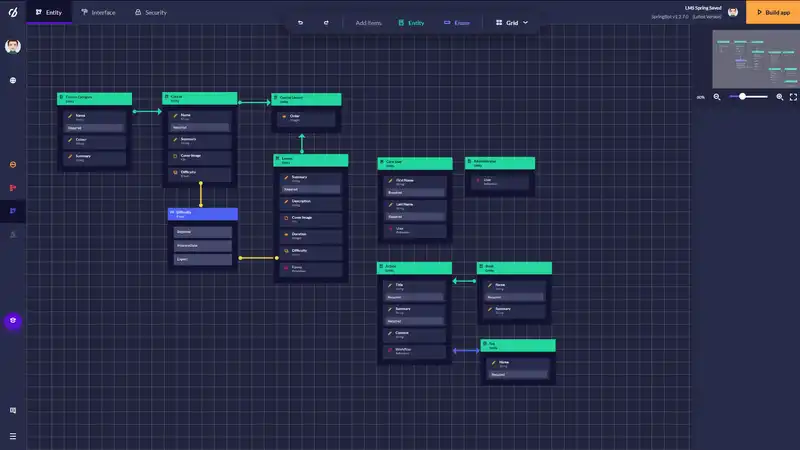The height and width of the screenshot is (450, 800).
Task: Click the redo arrow in the toolbar
Action: click(326, 22)
